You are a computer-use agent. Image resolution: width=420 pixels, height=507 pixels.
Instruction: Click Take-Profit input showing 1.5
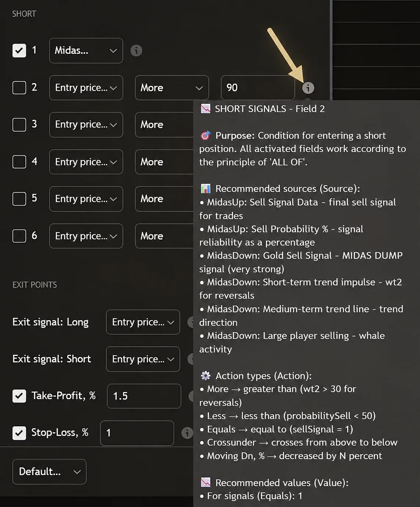click(x=144, y=396)
